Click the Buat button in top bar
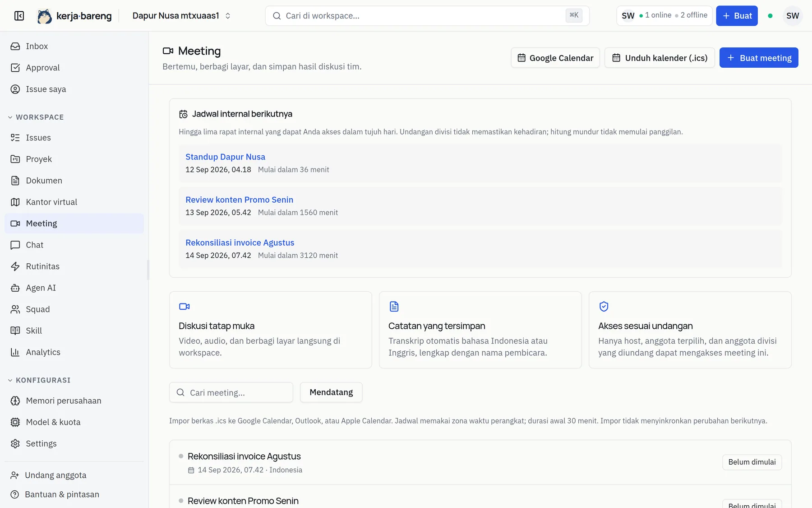 point(737,16)
